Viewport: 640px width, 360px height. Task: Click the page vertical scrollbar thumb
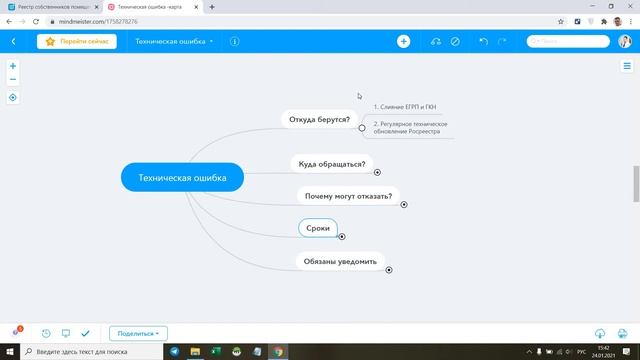tap(636, 184)
